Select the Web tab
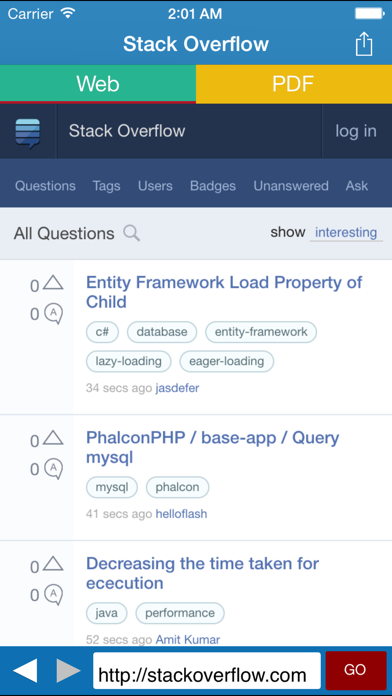Screen dimensions: 392x696 coord(98,83)
